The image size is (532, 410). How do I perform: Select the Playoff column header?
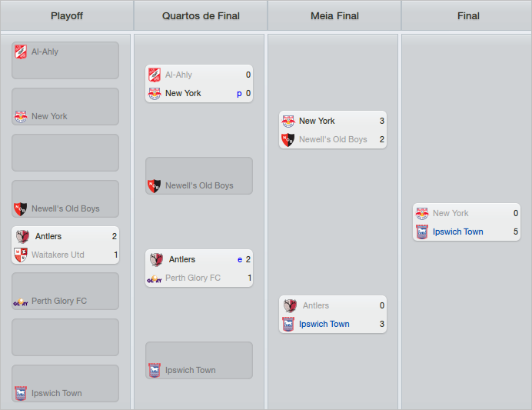(x=67, y=15)
